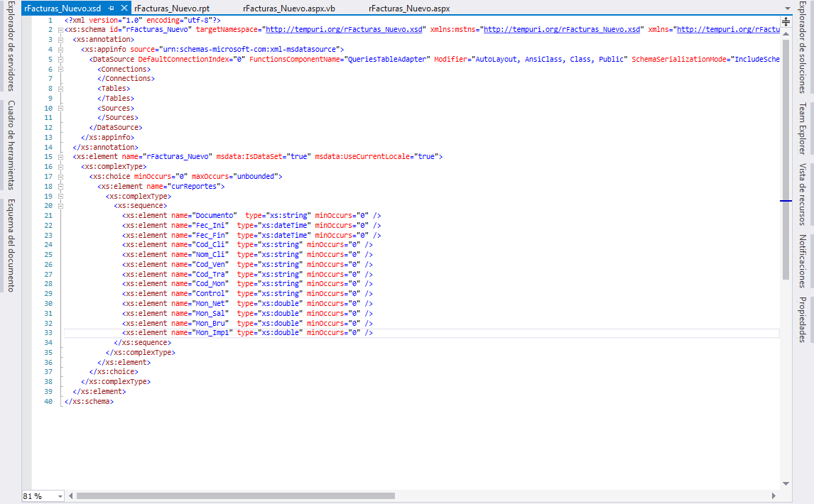Screen dimensions: 814x504
Task: Click the horizontal scrollbar left arrow
Action: pos(71,495)
